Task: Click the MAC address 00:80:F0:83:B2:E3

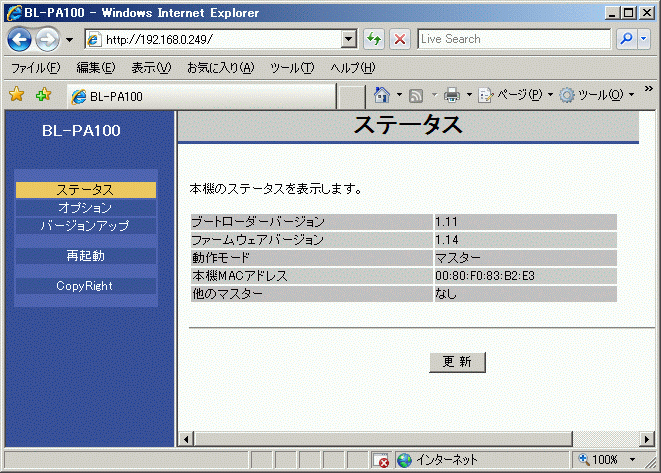Action: tap(485, 276)
